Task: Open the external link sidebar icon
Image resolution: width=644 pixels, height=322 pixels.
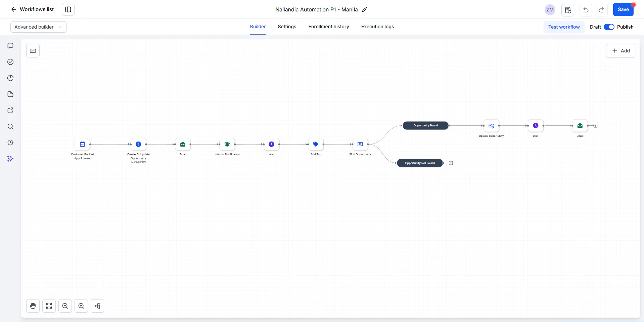Action: [10, 110]
